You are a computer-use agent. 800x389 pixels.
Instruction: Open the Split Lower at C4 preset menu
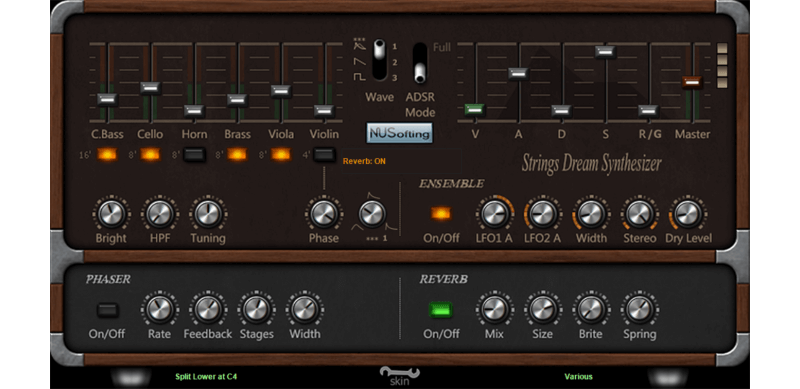point(206,377)
